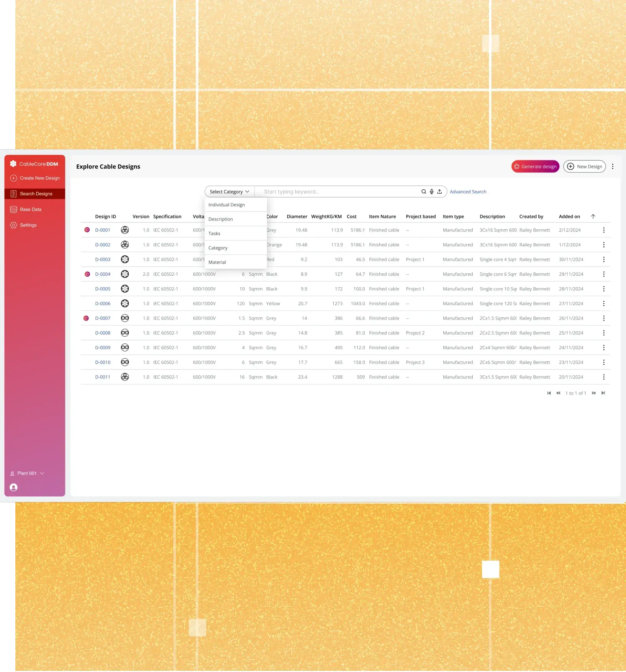Open row menu for design D-0011
Viewport: 626px width, 672px height.
[603, 377]
